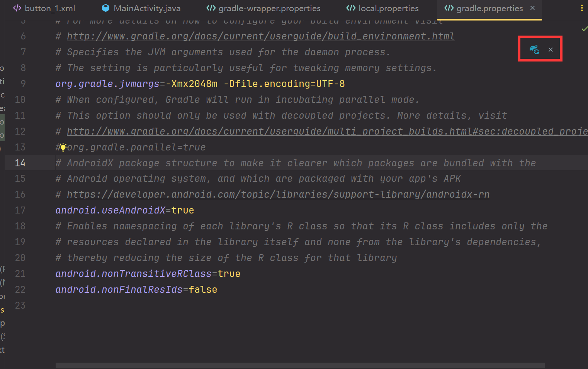
Task: Place cursor on org.gradle.jvmargs property key
Action: point(107,84)
